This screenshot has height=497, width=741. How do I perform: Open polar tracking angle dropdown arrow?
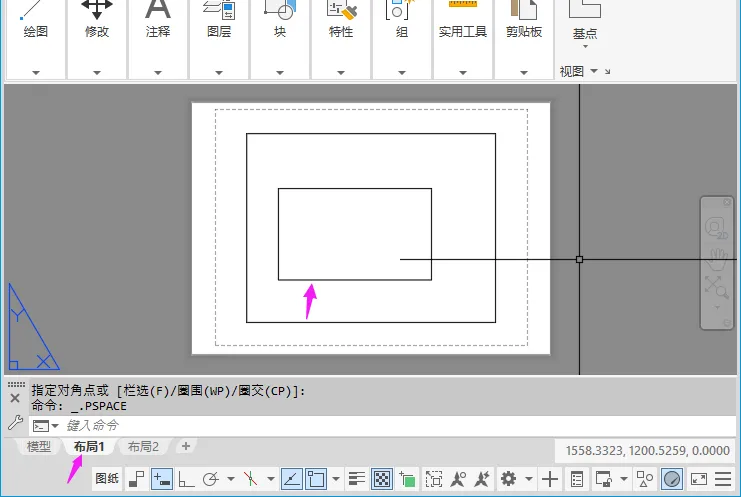point(231,479)
